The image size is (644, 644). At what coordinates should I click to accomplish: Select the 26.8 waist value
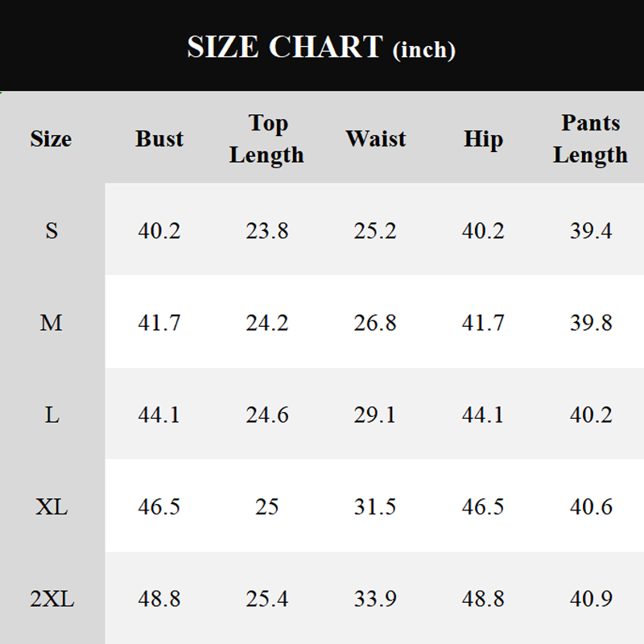pyautogui.click(x=375, y=323)
